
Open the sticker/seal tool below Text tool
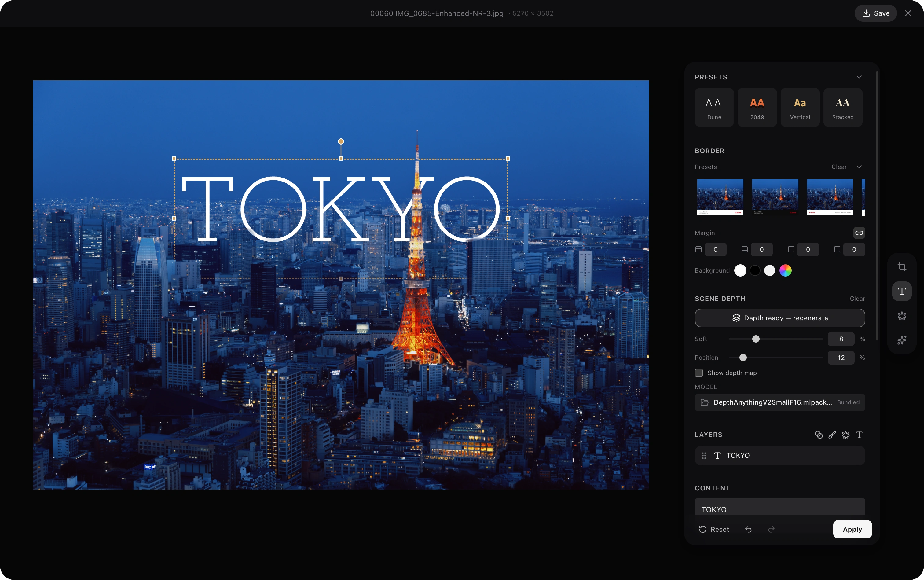point(902,316)
